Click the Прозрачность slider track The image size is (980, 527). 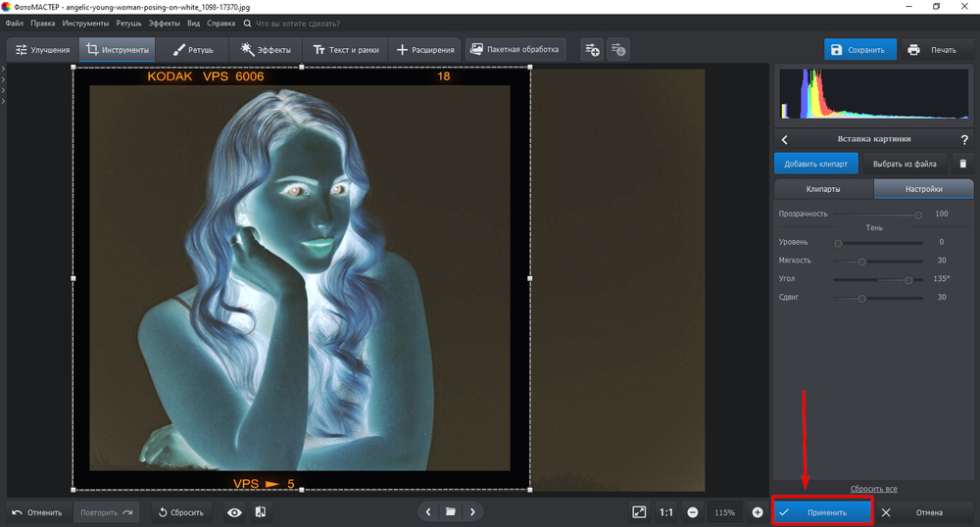[x=875, y=214]
